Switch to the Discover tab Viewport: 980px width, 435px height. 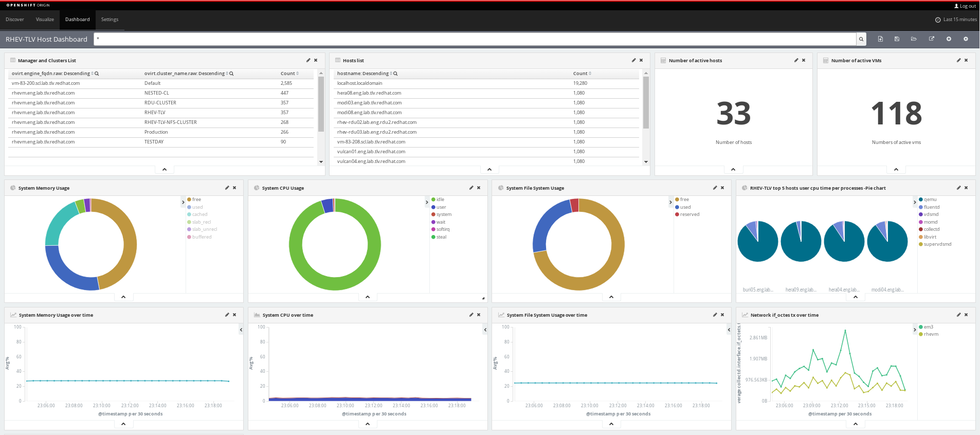(15, 20)
